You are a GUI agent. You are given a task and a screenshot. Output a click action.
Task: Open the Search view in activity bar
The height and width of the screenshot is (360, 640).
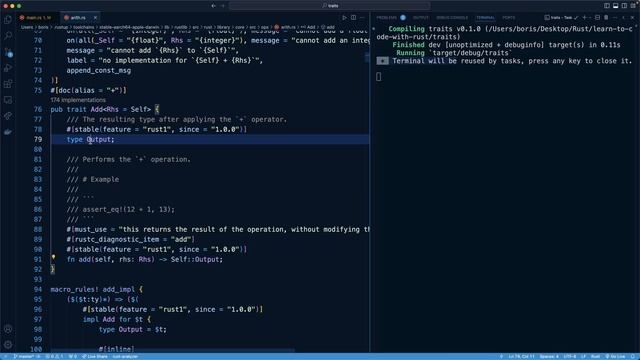[8, 36]
